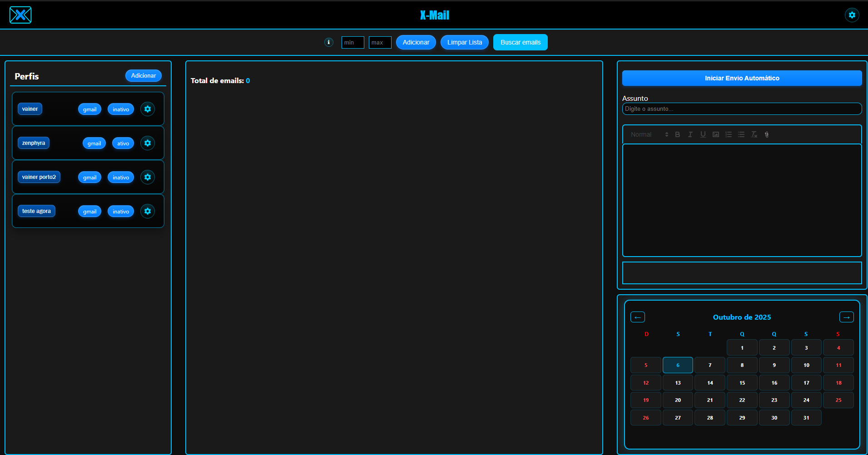The height and width of the screenshot is (455, 868).
Task: Toggle the inativo status of vainer profile
Action: pos(121,109)
